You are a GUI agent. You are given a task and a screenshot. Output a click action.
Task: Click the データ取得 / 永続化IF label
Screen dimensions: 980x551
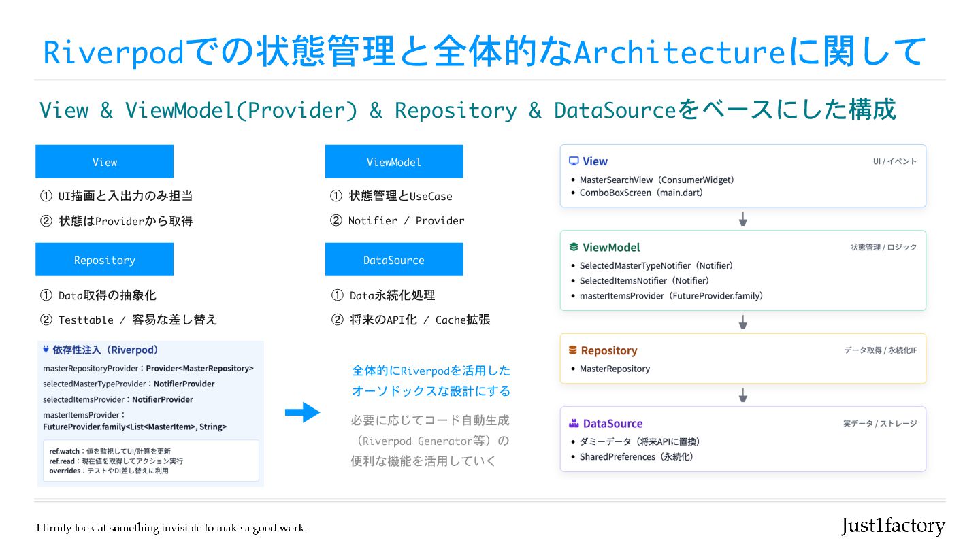tap(881, 351)
